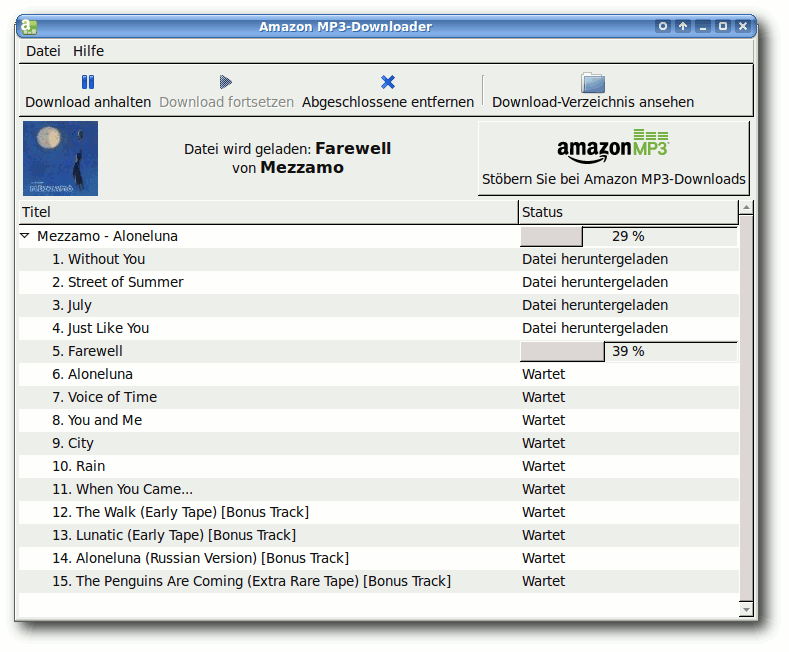
Task: Select track '12. The Walk (Early Tape)'
Action: tap(181, 512)
